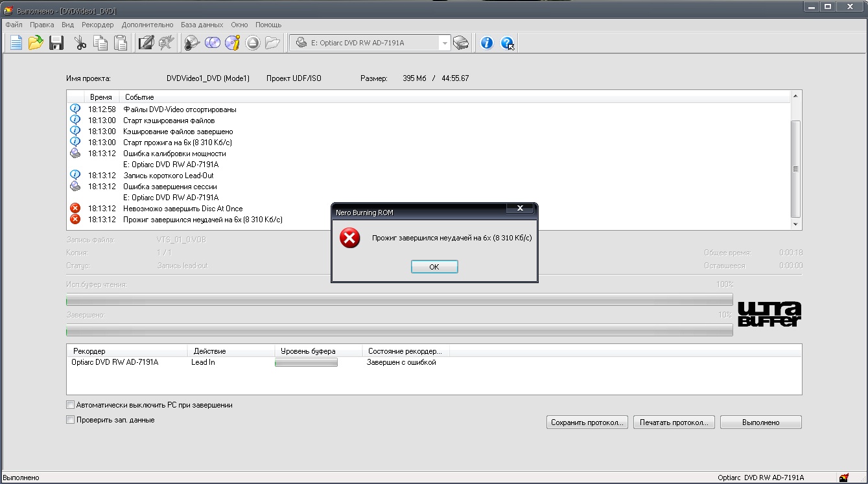Click the Burn disc icon in toolbar
This screenshot has width=868, height=484.
193,43
